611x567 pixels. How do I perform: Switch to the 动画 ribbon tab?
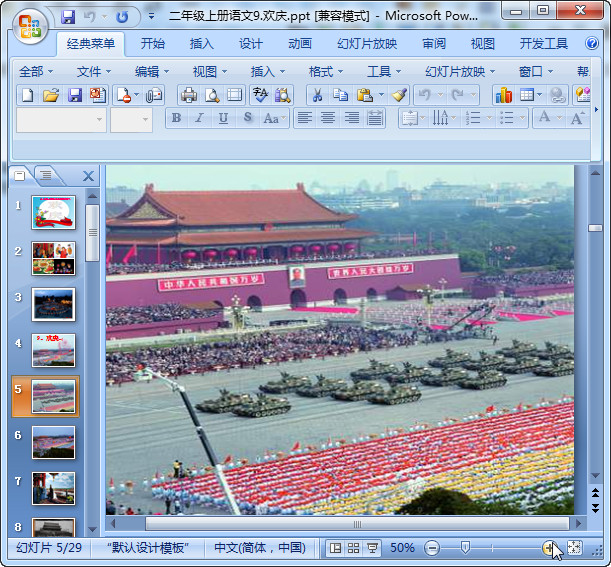[300, 43]
